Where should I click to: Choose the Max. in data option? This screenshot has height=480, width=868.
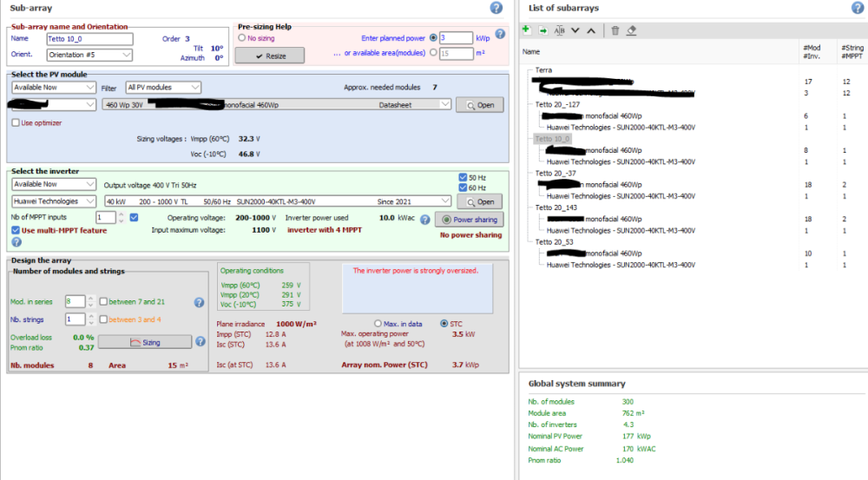pos(378,324)
